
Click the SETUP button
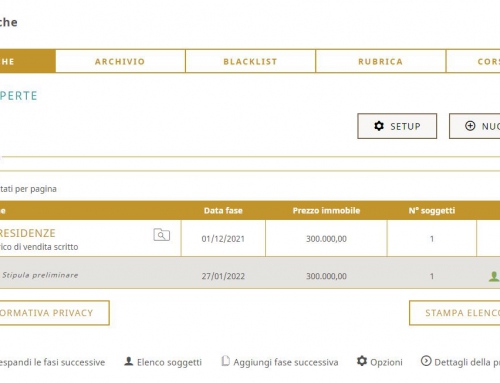(397, 126)
